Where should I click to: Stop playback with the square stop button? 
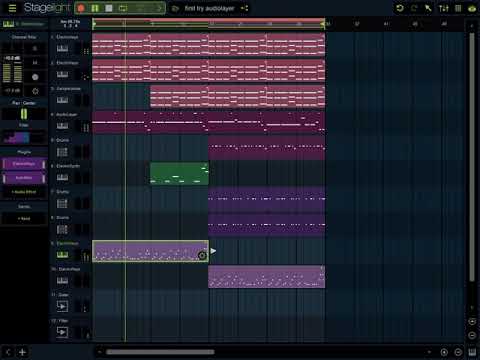(x=109, y=8)
